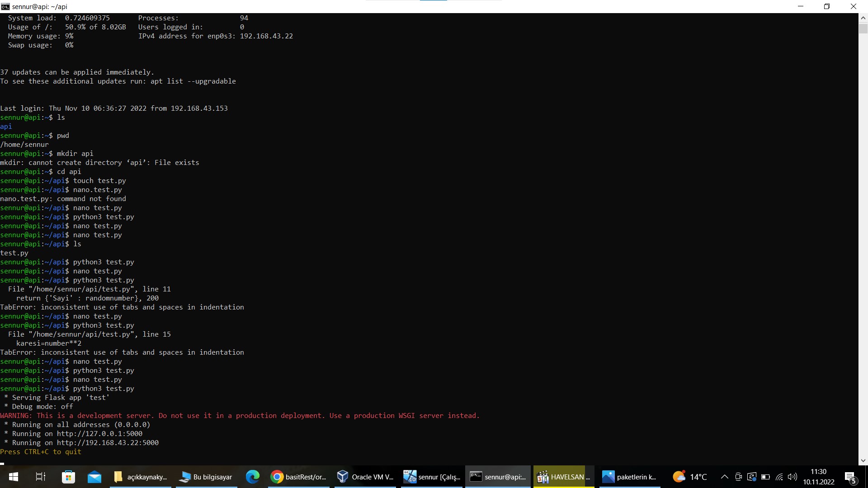Viewport: 868px width, 488px height.
Task: Show hidden system tray icons
Action: click(724, 477)
